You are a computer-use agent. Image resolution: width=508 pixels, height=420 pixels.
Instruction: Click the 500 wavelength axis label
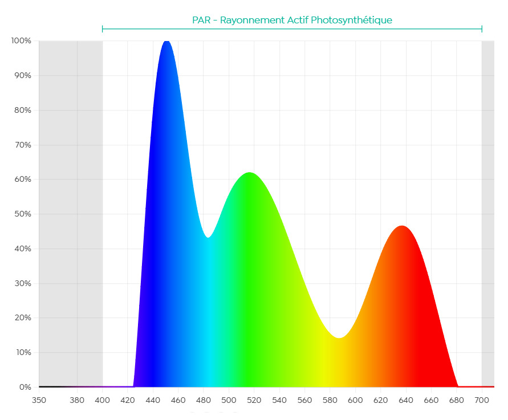(229, 400)
